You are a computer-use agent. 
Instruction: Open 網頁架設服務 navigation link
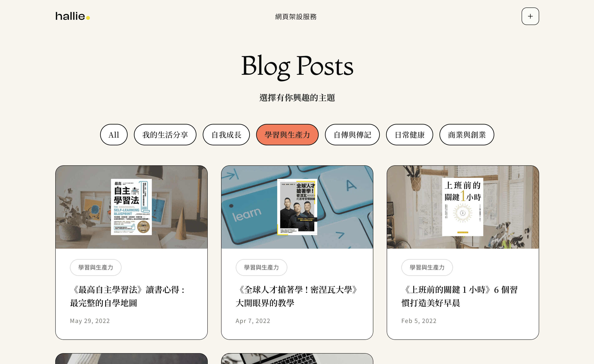pyautogui.click(x=296, y=17)
